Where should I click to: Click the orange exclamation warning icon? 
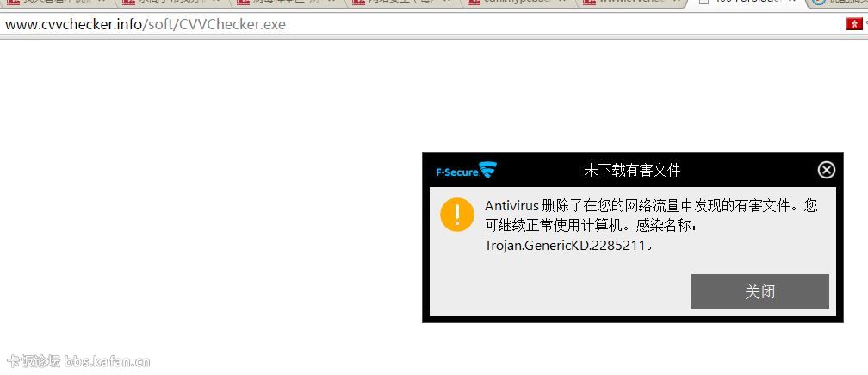pyautogui.click(x=457, y=215)
